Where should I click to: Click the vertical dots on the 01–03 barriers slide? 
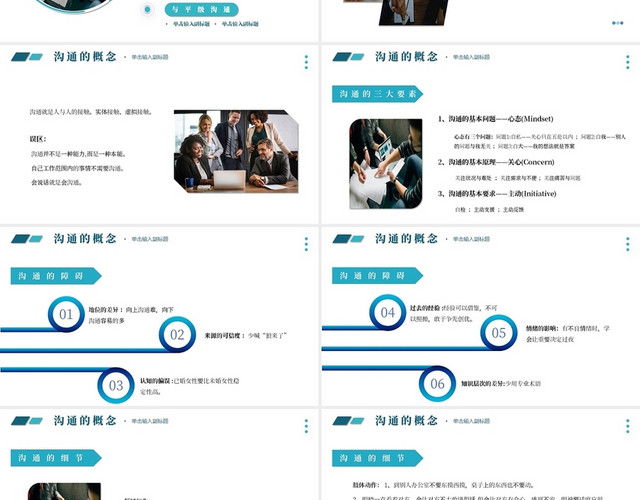306,244
